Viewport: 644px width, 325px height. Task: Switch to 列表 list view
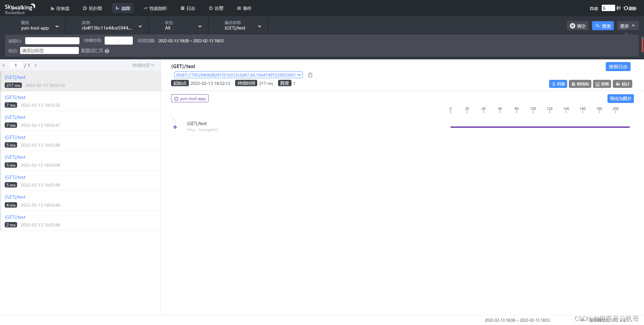tap(558, 84)
